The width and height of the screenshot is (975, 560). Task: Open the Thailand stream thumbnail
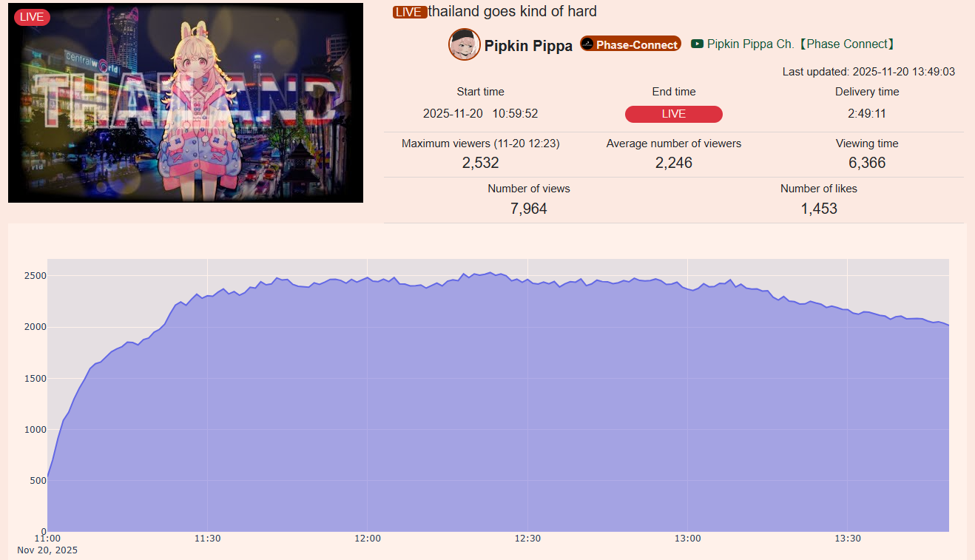tap(186, 103)
